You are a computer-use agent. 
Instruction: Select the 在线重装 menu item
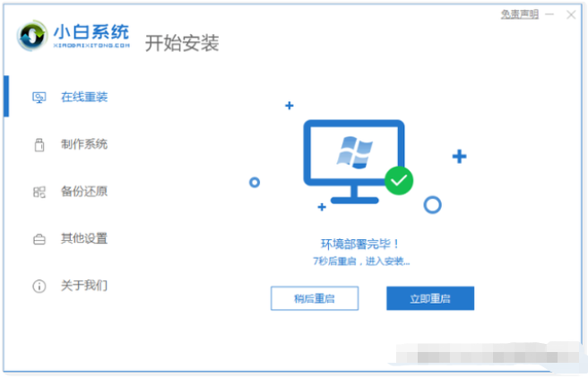point(71,97)
